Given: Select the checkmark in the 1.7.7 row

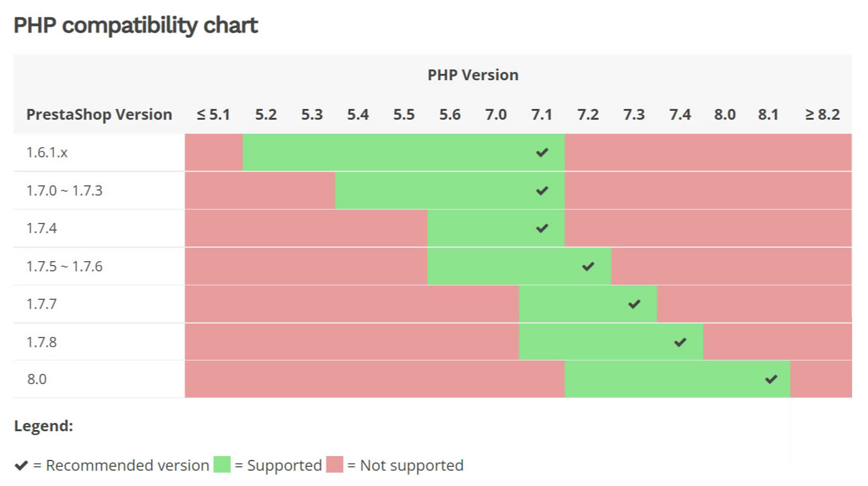Looking at the screenshot, I should pyautogui.click(x=634, y=304).
